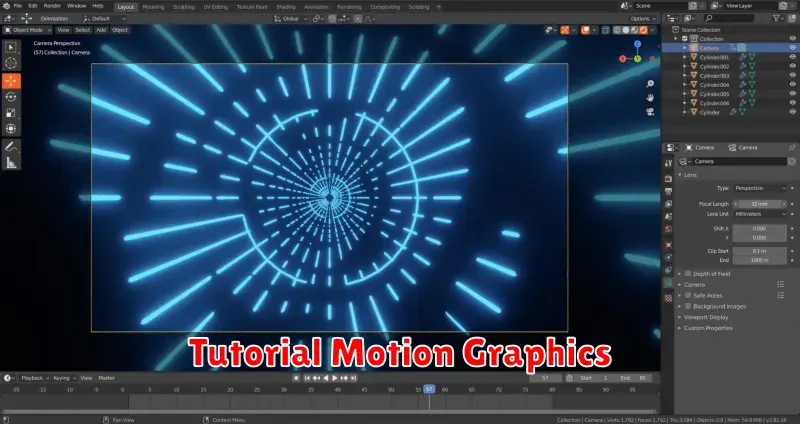Click the outliner search field
The height and width of the screenshot is (424, 800).
click(x=728, y=18)
